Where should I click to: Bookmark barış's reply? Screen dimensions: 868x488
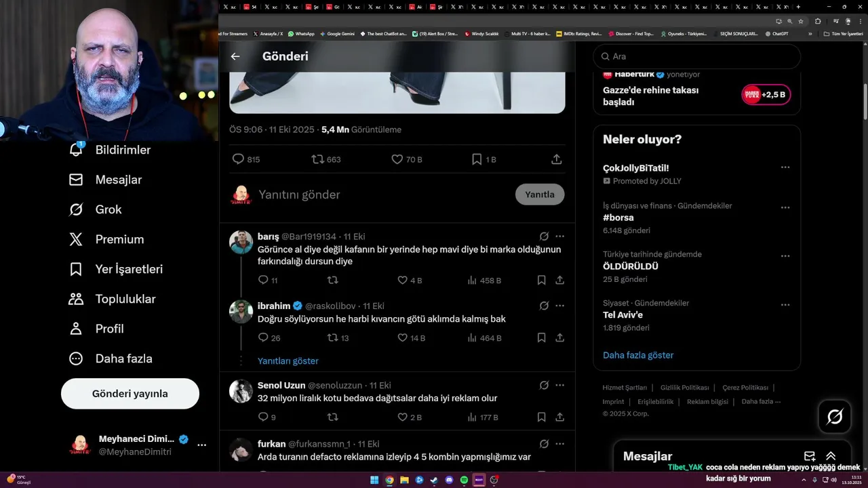tap(541, 280)
